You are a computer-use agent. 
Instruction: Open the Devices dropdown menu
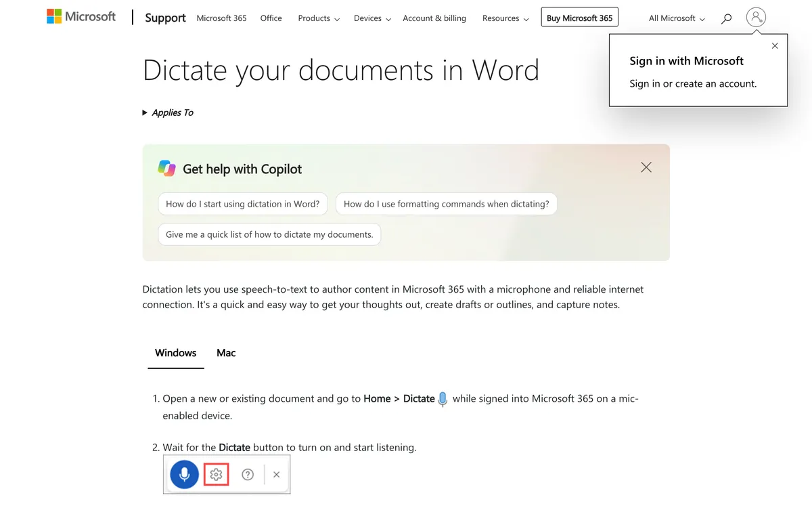372,18
